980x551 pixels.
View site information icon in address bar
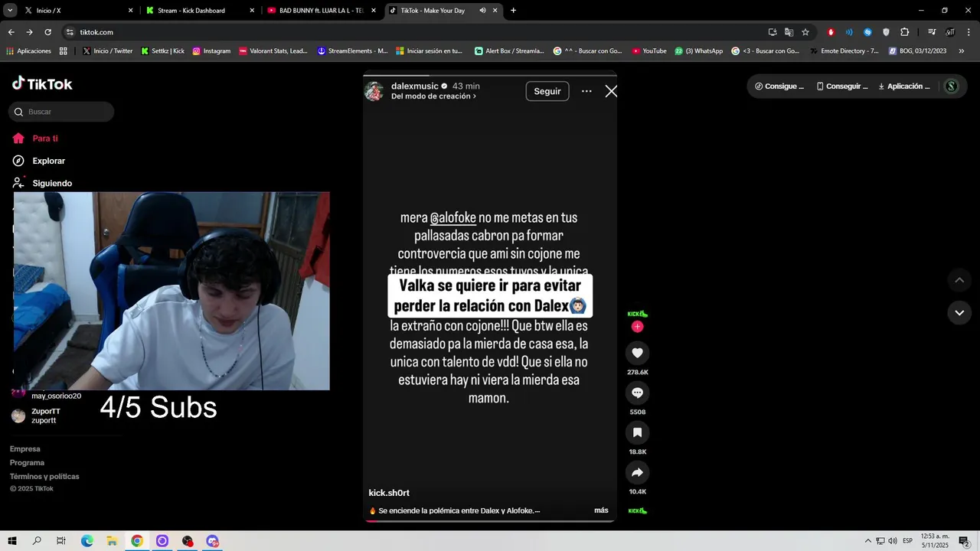click(70, 32)
